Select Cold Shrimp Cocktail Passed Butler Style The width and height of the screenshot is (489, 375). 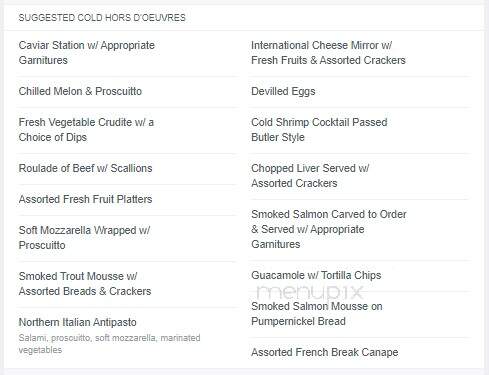(x=319, y=130)
